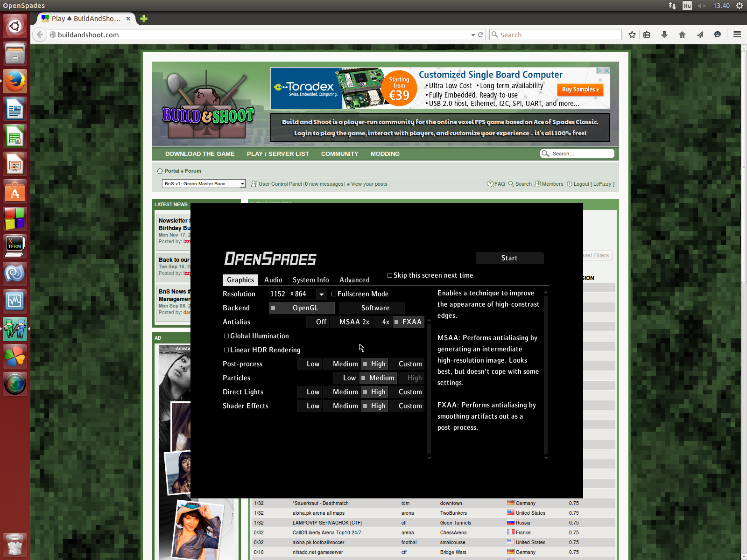
Task: Click the bookmark star icon in toolbar
Action: (x=632, y=35)
